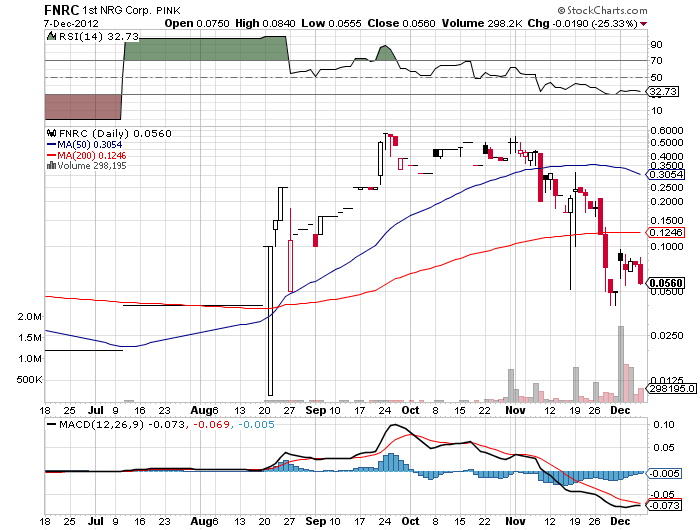Click the date 7-Dec-2012
700x530 pixels.
click(71, 23)
